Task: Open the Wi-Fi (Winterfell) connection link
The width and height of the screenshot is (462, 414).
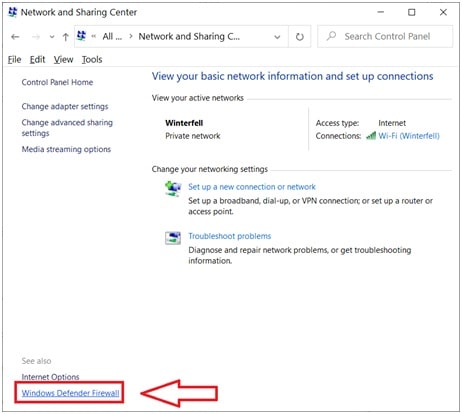Action: coord(409,136)
